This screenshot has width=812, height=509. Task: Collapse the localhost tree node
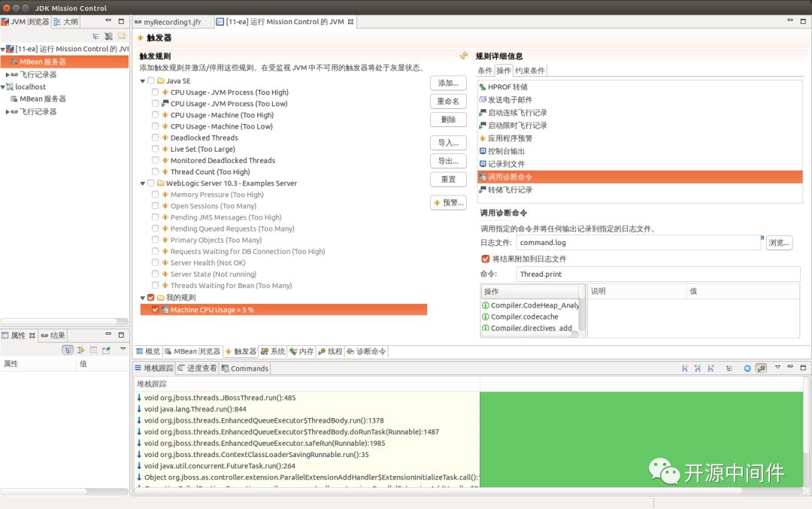[x=2, y=87]
